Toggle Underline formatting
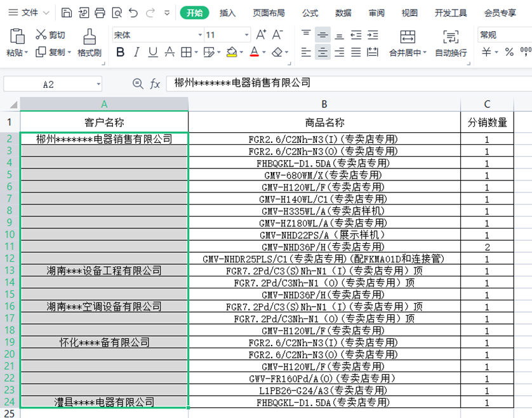 pos(152,52)
